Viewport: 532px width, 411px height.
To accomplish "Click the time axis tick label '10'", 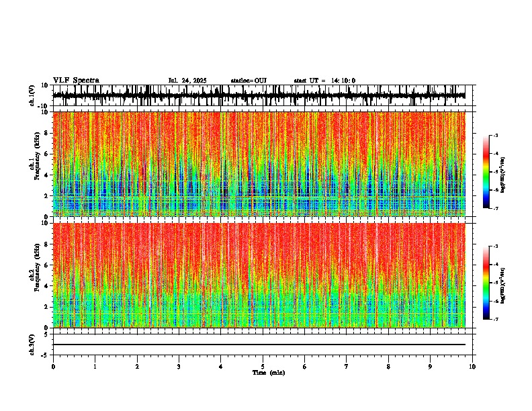I will click(472, 367).
